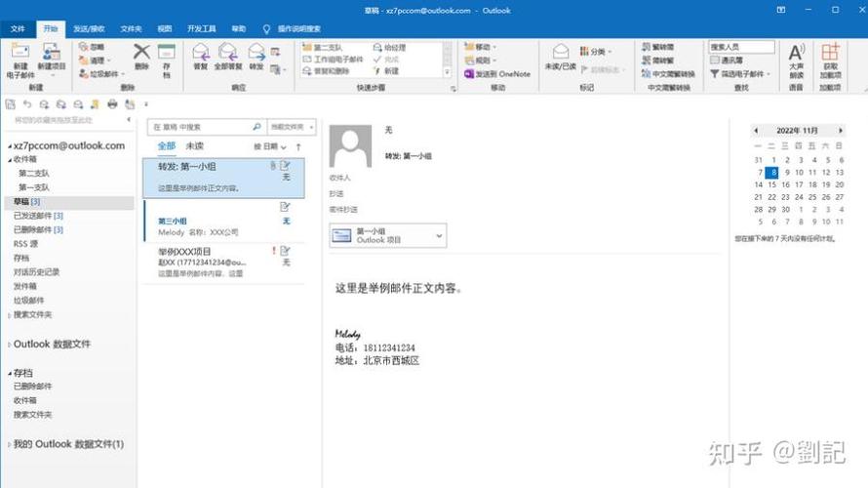
Task: Open the 第三小组 draft message
Action: coord(223,221)
